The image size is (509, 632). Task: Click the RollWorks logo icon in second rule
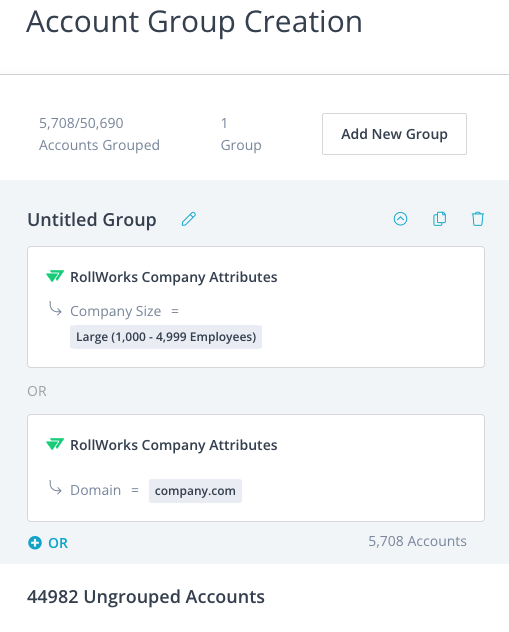click(x=55, y=445)
